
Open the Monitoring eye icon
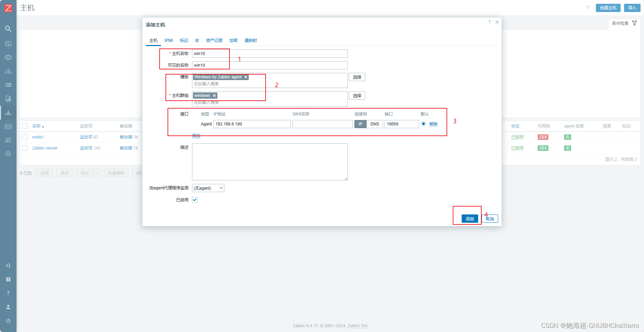tap(8, 57)
